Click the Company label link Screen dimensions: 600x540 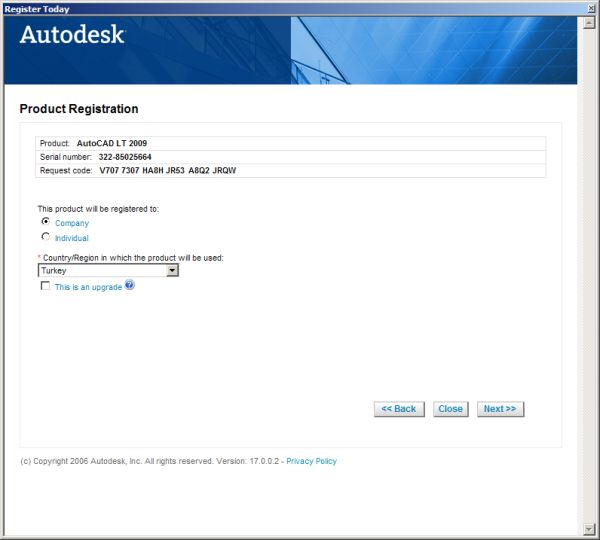[x=72, y=223]
